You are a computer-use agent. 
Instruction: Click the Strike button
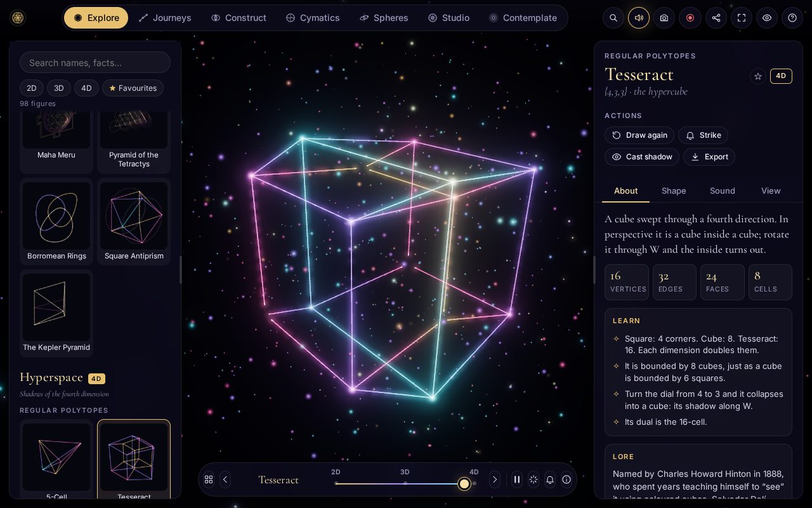[x=704, y=135]
